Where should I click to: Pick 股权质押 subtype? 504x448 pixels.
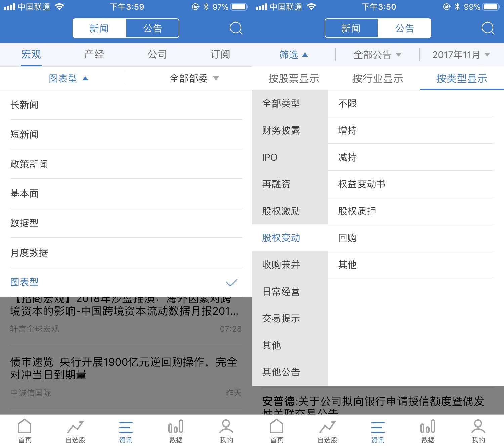pyautogui.click(x=416, y=211)
